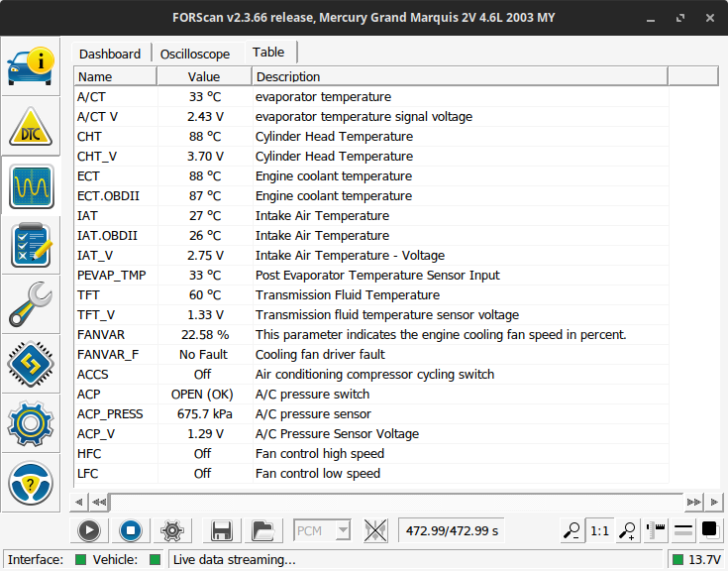
Task: Sort by the Value column header
Action: [x=204, y=76]
